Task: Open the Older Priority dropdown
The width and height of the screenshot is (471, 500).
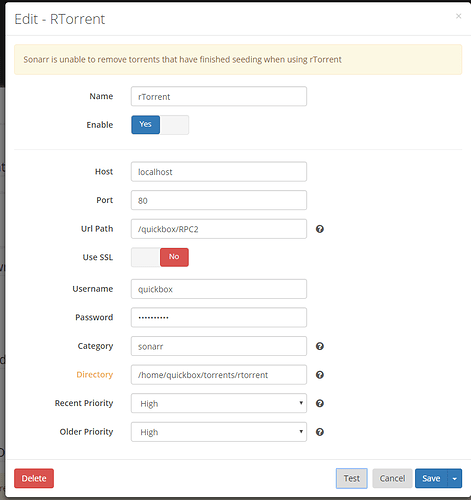Action: point(219,432)
